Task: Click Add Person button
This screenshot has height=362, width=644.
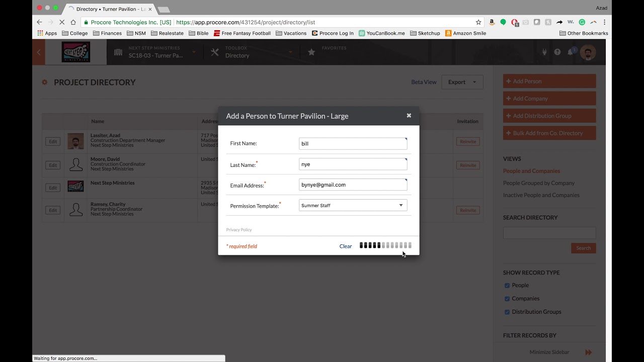Action: (549, 81)
